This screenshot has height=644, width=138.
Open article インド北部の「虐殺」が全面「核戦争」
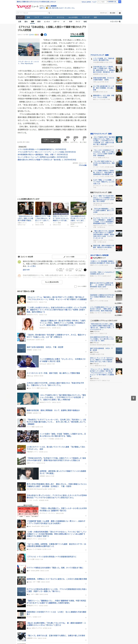63,435
